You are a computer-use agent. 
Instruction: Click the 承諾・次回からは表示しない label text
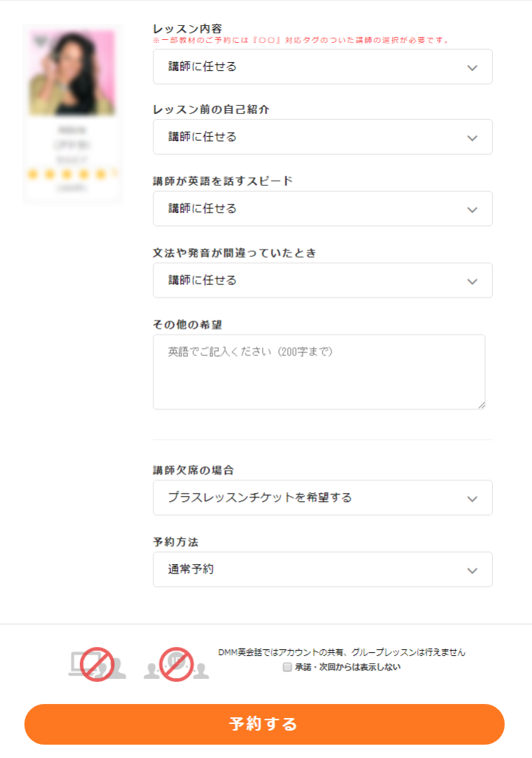347,667
